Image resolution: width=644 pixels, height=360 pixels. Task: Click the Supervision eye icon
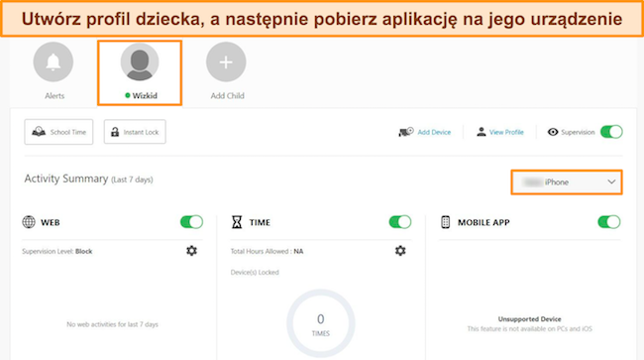(x=553, y=132)
